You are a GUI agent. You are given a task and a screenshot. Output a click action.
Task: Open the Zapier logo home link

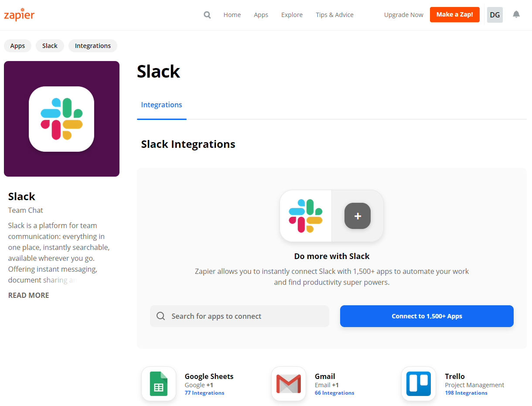coord(19,14)
